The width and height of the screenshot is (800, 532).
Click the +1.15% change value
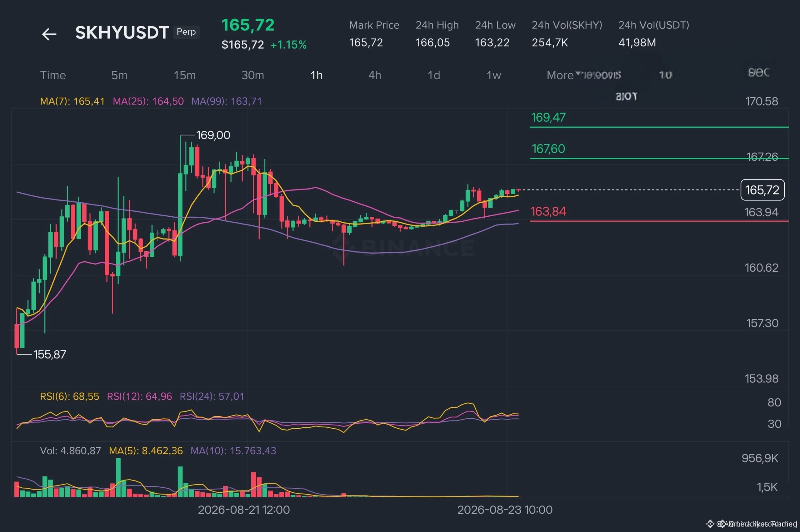288,44
